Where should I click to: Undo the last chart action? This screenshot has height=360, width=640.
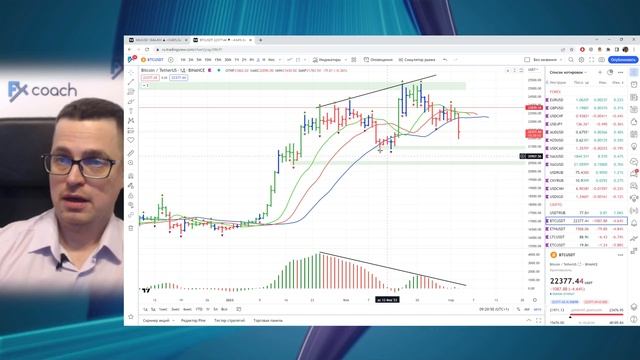(445, 60)
